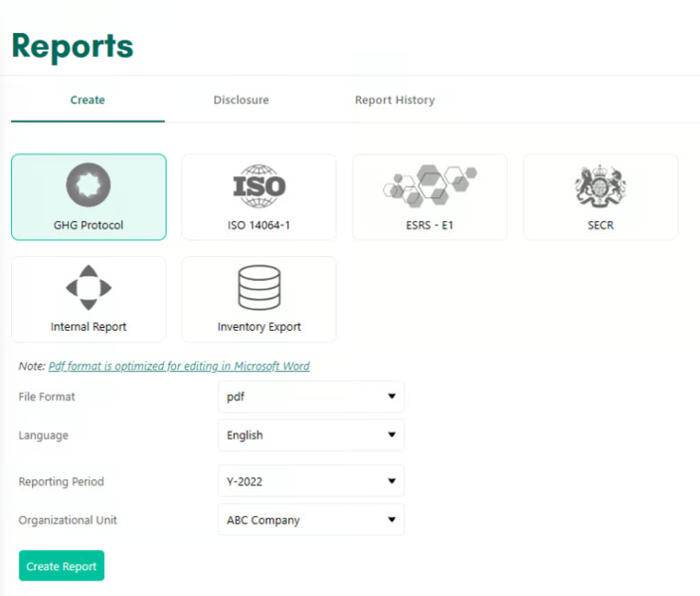Click the Reports page heading
Screen dimensions: 700x596
click(73, 46)
